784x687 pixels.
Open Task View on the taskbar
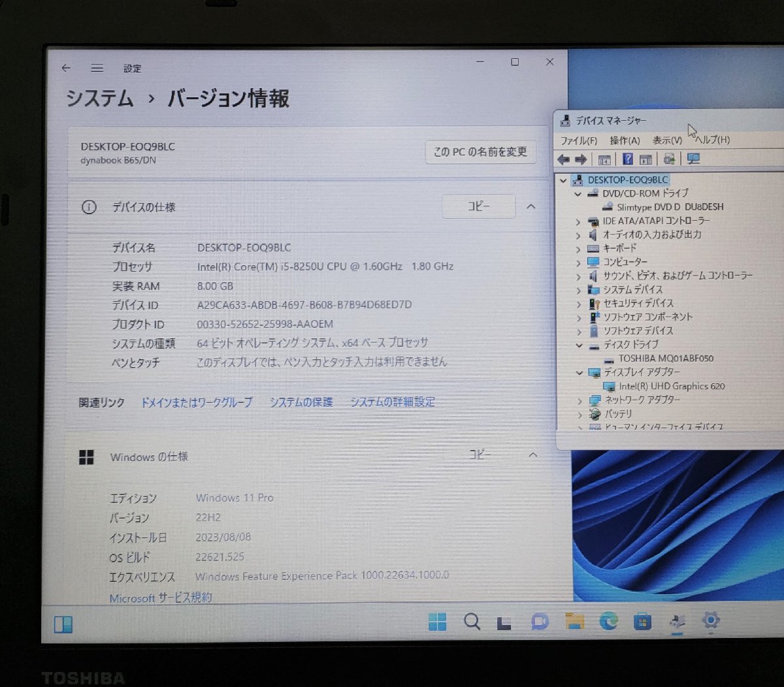click(504, 622)
